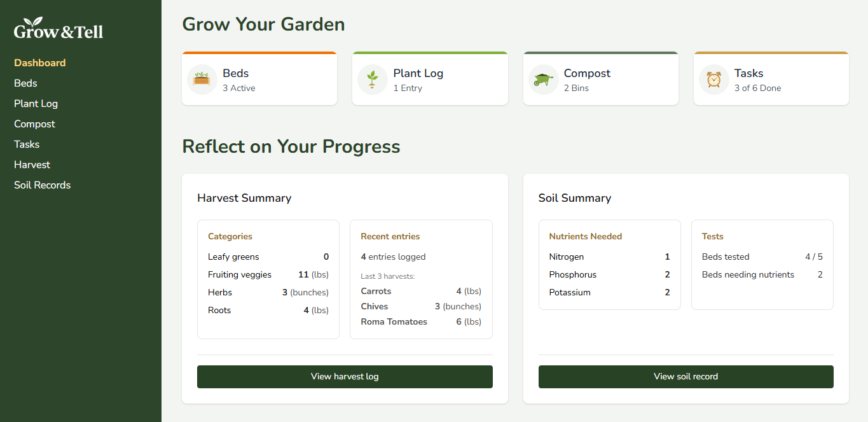868x422 pixels.
Task: Select Plant Log in the sidebar
Action: tap(36, 103)
